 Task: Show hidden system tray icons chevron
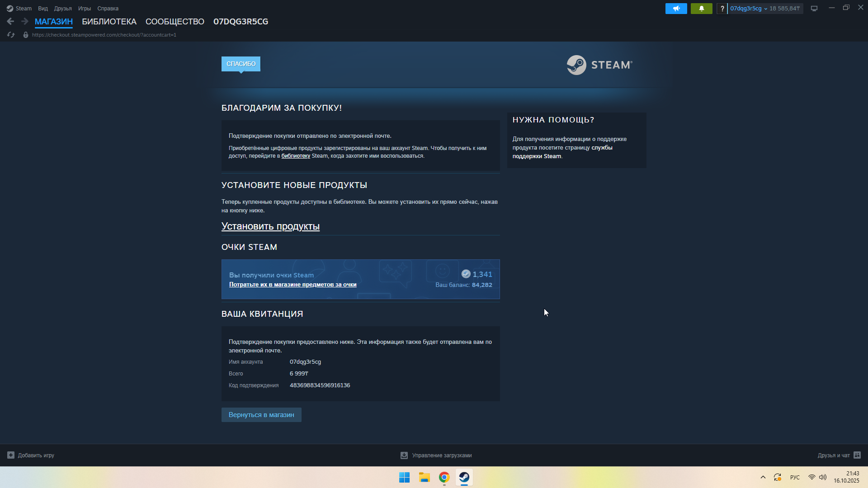[x=763, y=477]
